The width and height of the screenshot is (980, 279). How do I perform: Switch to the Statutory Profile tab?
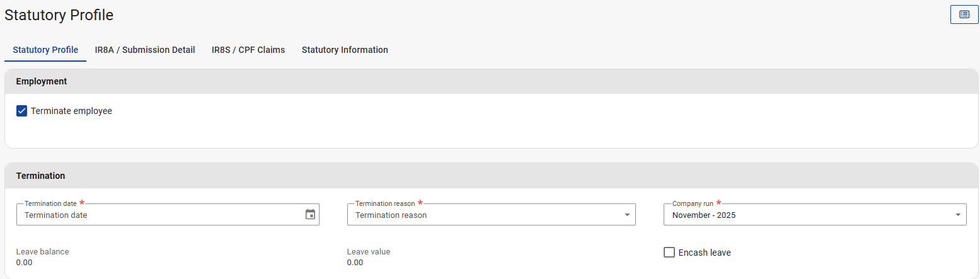[x=45, y=50]
